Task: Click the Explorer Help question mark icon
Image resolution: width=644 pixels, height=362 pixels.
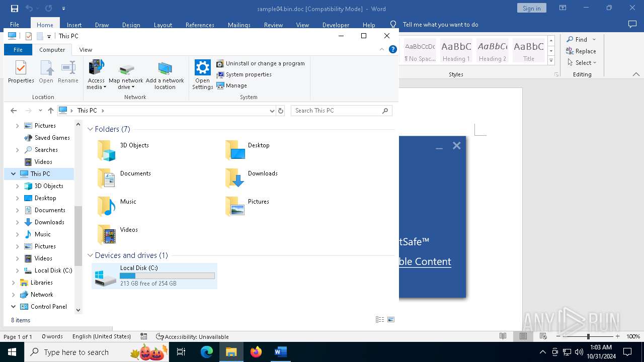Action: [x=393, y=49]
